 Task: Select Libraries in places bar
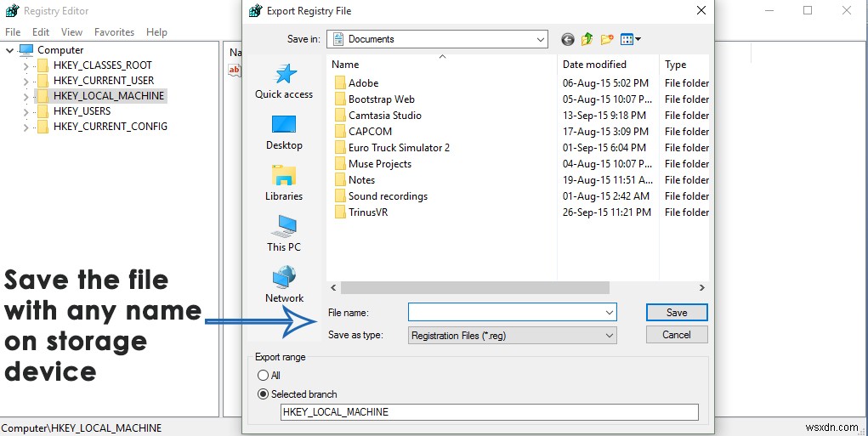pyautogui.click(x=284, y=183)
